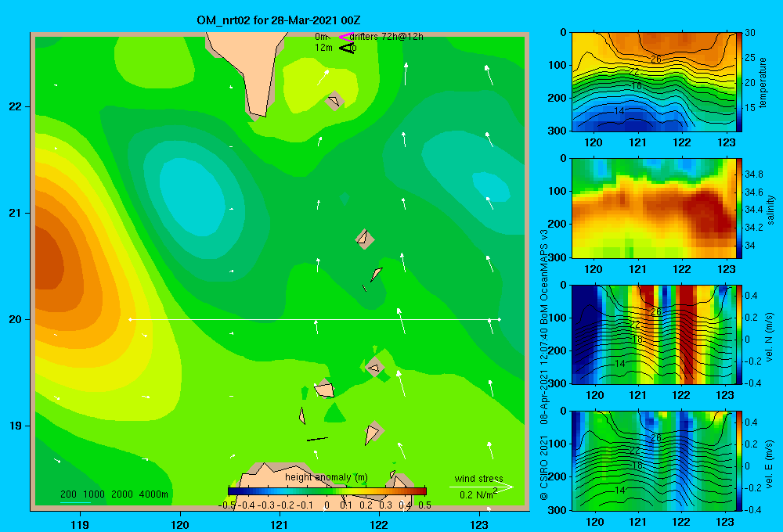The height and width of the screenshot is (532, 783).
Task: Click longitude label 121 on main map
Action: pyautogui.click(x=280, y=524)
